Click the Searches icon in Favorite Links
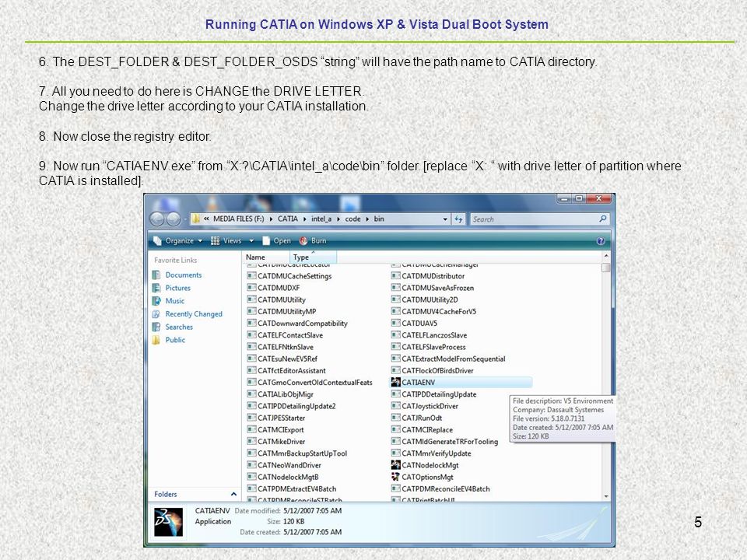This screenshot has height=560, width=747. click(x=156, y=327)
